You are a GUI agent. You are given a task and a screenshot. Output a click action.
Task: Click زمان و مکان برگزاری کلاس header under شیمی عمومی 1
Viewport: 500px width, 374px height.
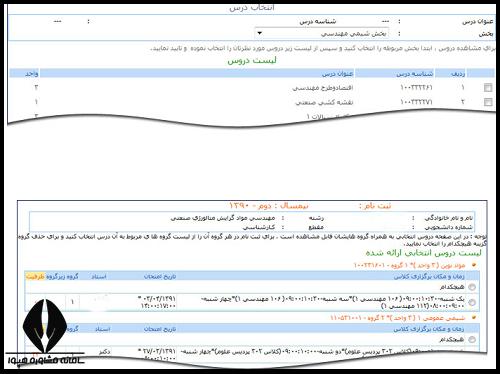tap(428, 329)
